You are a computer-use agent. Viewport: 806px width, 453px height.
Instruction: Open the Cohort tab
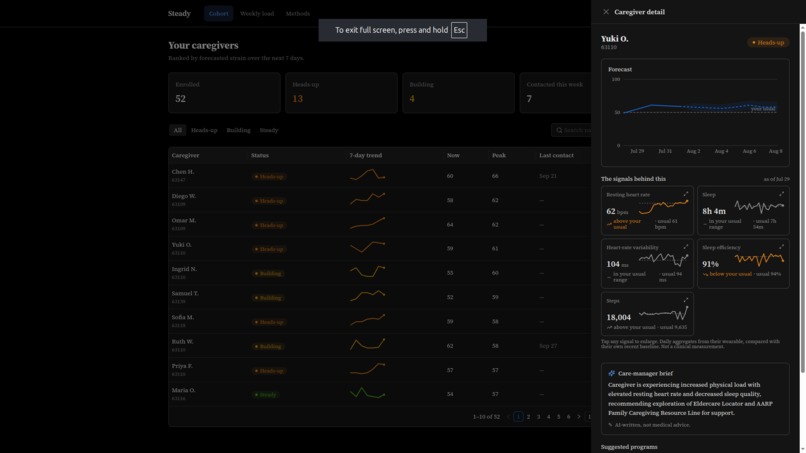218,13
